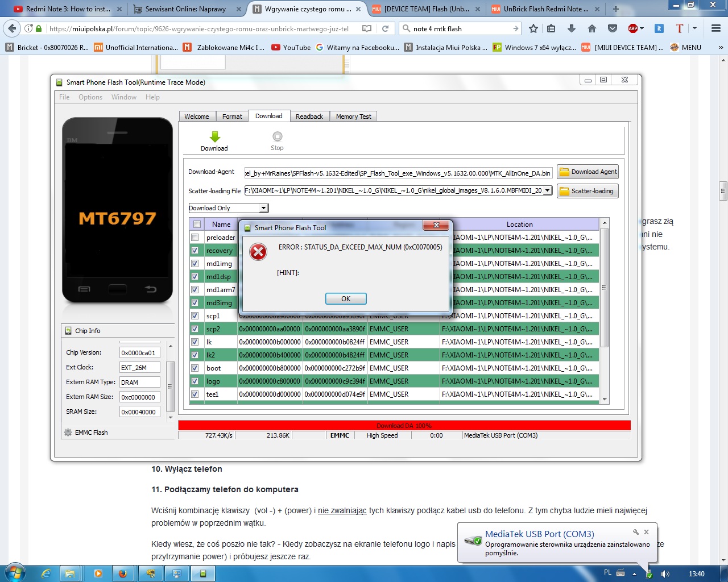The height and width of the screenshot is (582, 728).
Task: Expand the Download Only mode dropdown
Action: 263,208
